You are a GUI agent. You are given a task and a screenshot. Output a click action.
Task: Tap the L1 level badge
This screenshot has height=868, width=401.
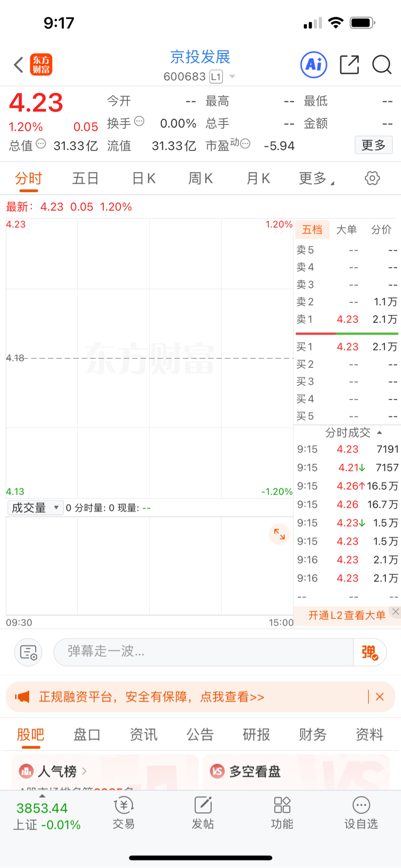[216, 77]
